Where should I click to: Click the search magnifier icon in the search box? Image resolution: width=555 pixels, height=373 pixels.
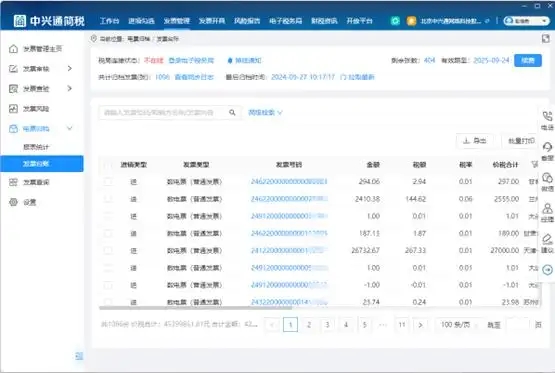(232, 113)
